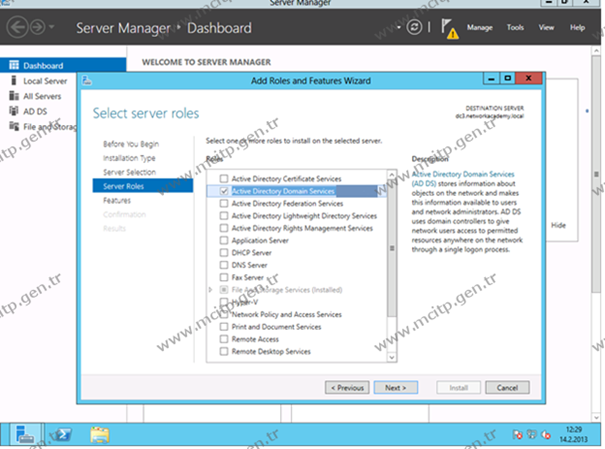Check the Application Server role
Screen dimensions: 605x449
pos(224,240)
